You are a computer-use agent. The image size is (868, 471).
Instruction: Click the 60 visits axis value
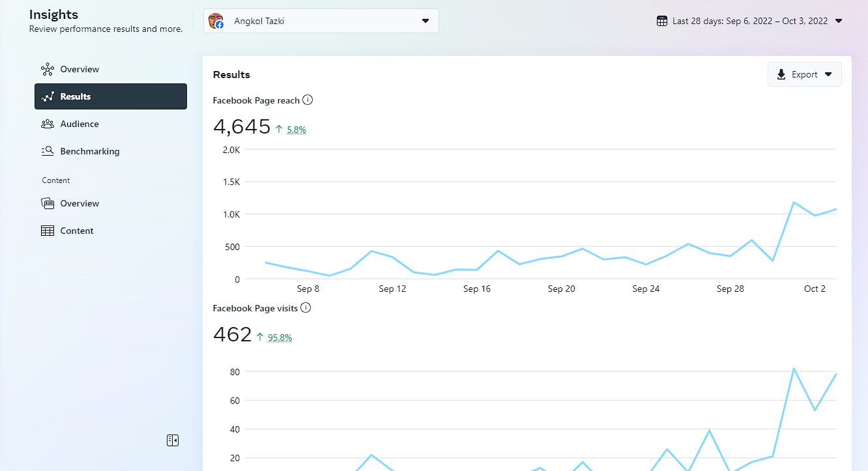click(x=234, y=401)
